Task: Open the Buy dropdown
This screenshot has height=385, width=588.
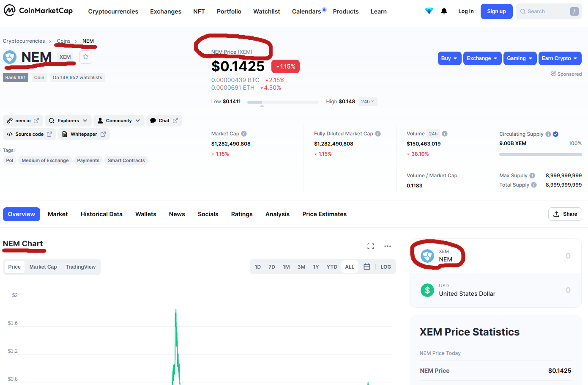Action: click(x=449, y=58)
